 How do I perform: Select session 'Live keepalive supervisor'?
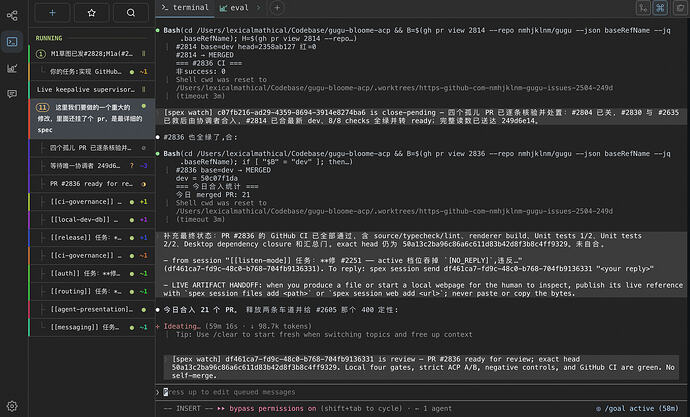pyautogui.click(x=92, y=89)
